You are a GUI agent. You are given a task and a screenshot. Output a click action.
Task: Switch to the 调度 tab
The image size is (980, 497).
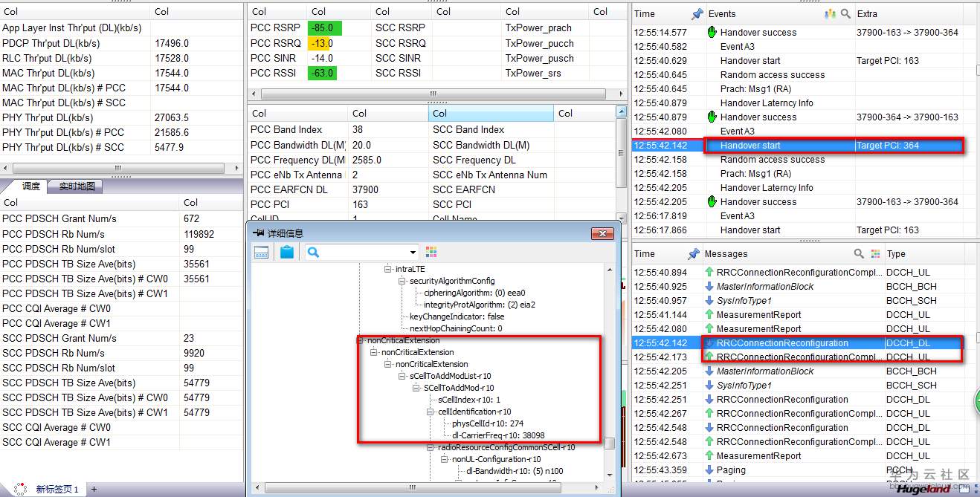[x=30, y=186]
